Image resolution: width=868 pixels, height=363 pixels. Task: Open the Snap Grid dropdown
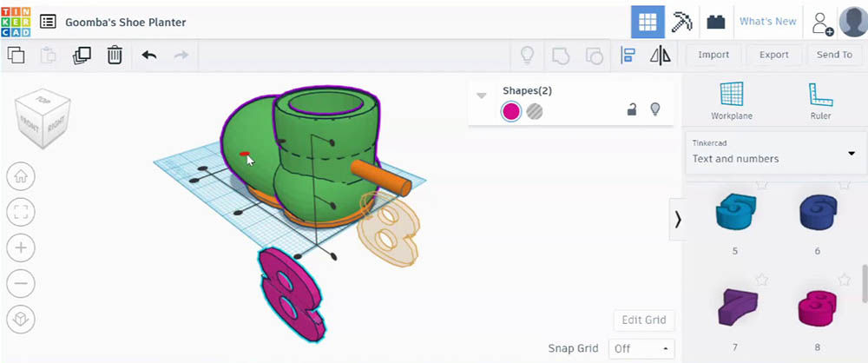click(x=641, y=348)
